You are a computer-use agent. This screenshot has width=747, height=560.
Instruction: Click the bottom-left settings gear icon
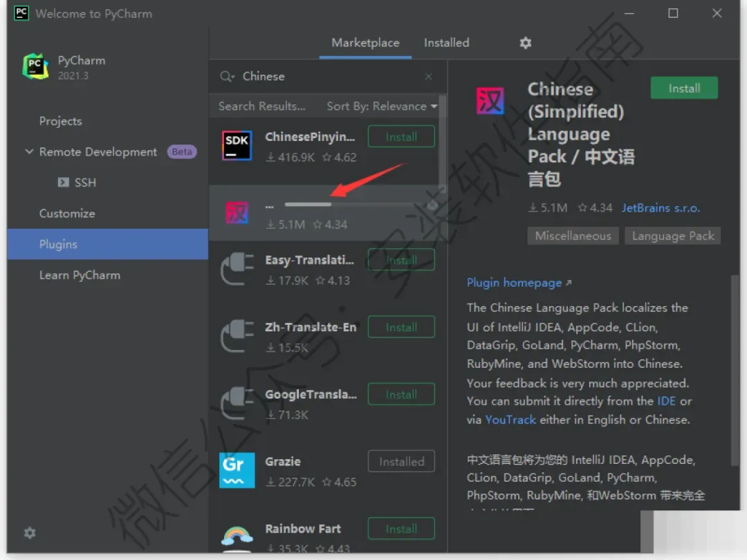coord(30,532)
